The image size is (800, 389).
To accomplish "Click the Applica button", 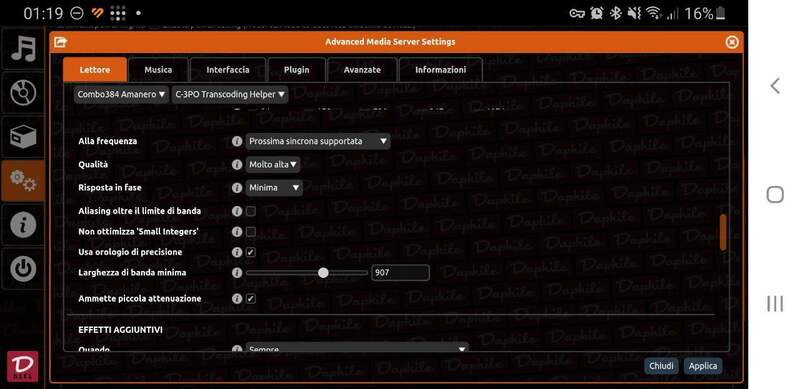I will coord(703,366).
